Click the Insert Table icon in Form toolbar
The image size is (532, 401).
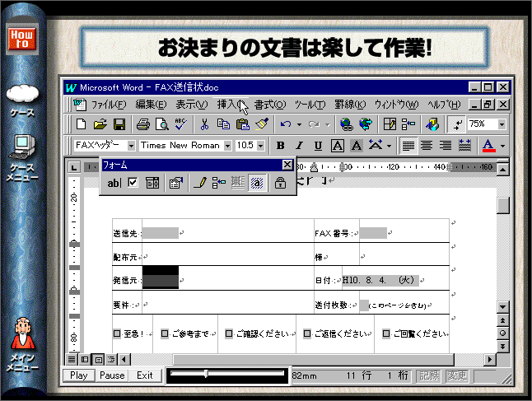click(219, 183)
